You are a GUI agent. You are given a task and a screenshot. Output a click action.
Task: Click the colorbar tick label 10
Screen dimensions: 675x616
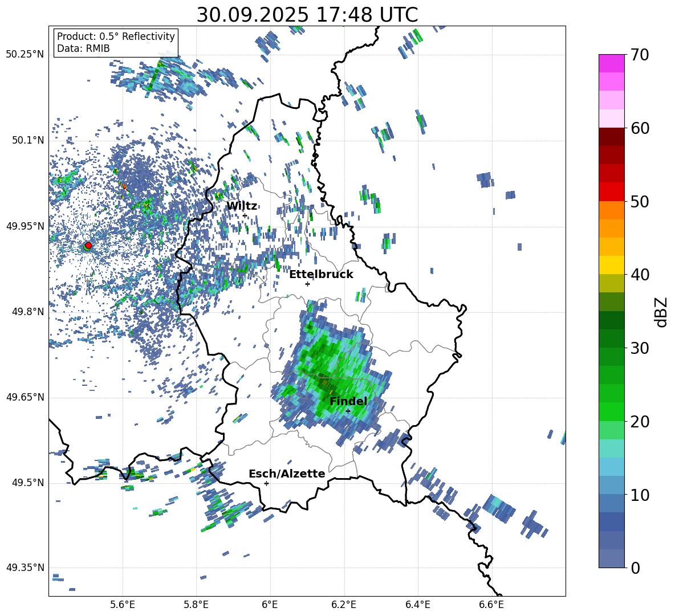point(640,495)
